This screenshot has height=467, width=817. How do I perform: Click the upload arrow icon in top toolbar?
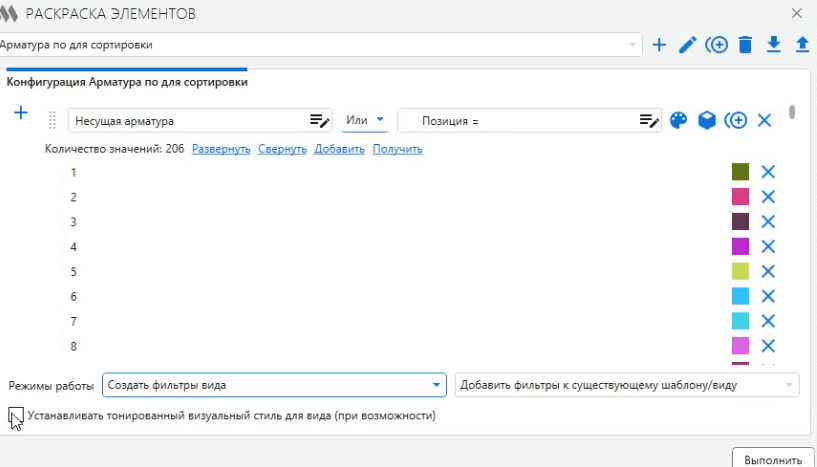click(x=802, y=45)
